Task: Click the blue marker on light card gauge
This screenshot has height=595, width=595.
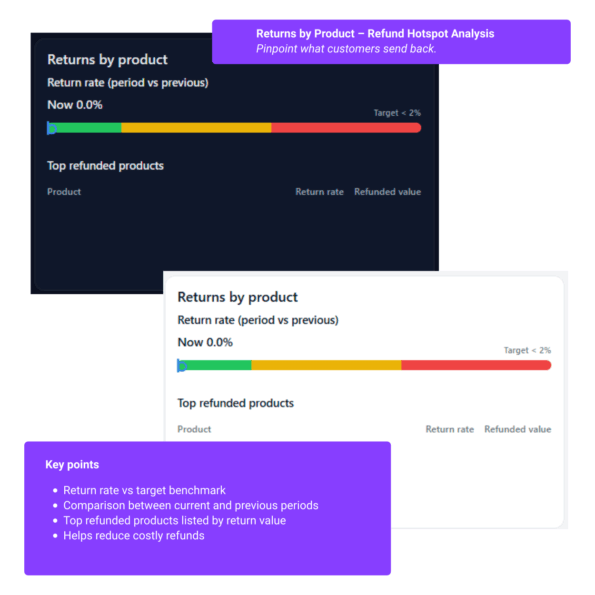Action: pos(182,366)
